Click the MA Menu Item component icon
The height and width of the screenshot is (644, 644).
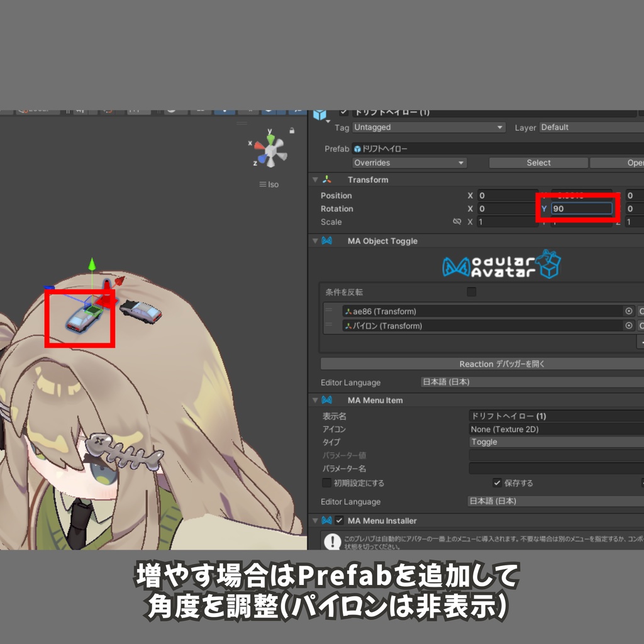pos(327,400)
